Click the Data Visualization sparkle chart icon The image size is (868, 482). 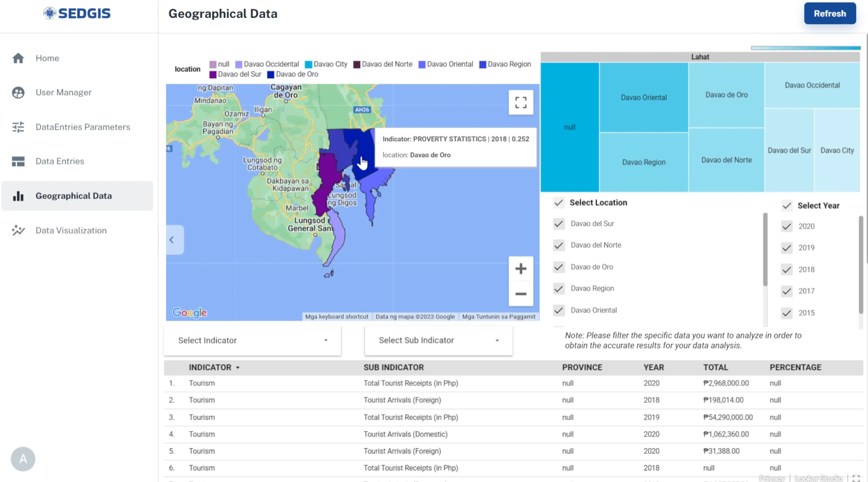(x=18, y=230)
